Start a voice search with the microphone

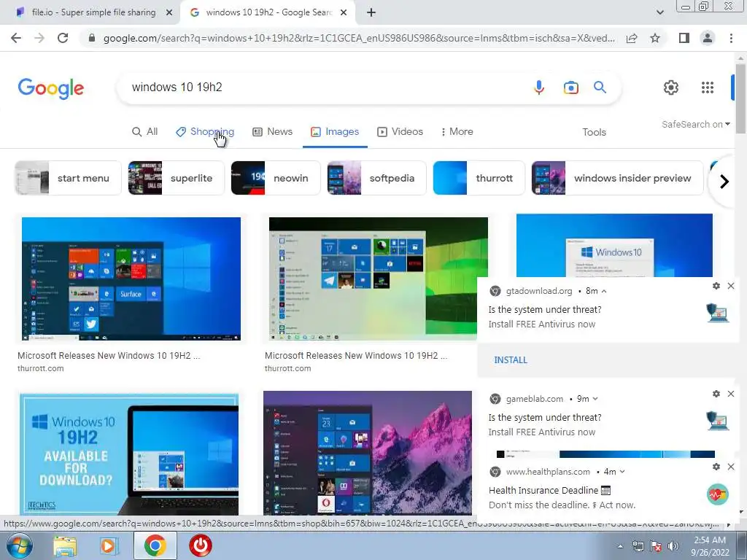click(x=539, y=87)
